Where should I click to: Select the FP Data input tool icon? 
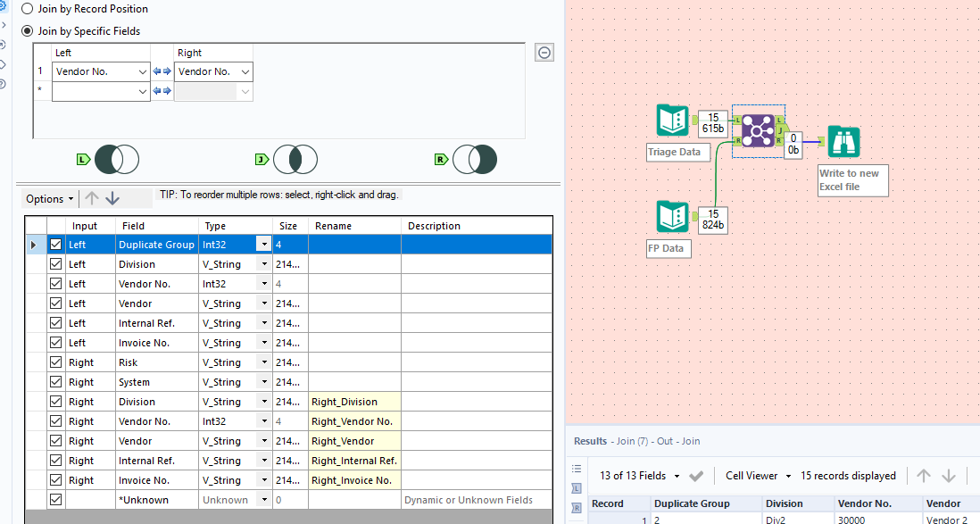(x=672, y=218)
